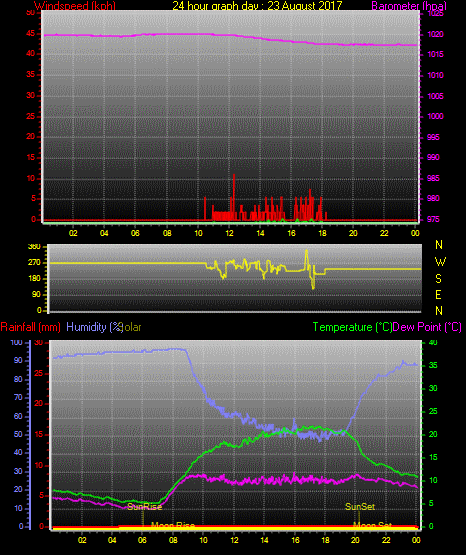The image size is (466, 555).
Task: Click the 1020 barometer axis value
Action: coord(435,34)
